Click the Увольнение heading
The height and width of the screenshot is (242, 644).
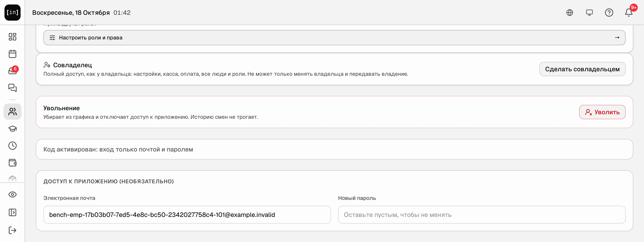click(61, 108)
